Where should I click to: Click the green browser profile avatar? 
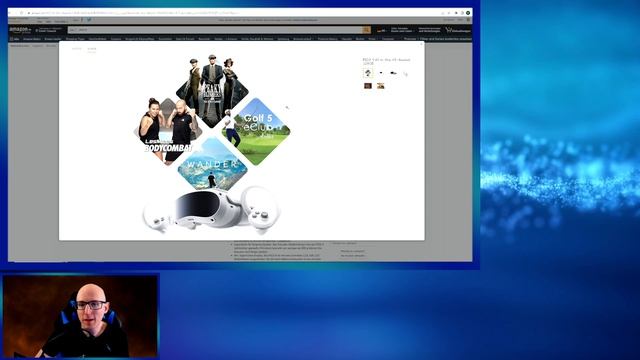tap(468, 13)
